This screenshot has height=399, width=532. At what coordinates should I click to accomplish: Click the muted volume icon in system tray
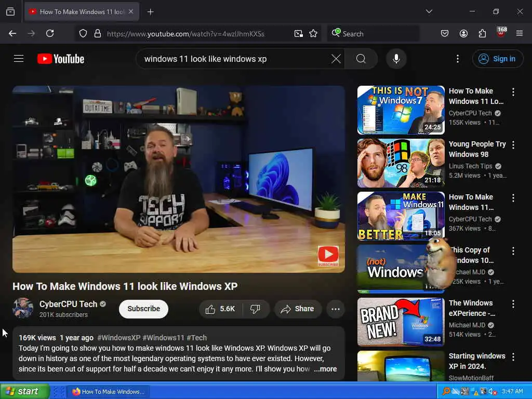tap(492, 392)
